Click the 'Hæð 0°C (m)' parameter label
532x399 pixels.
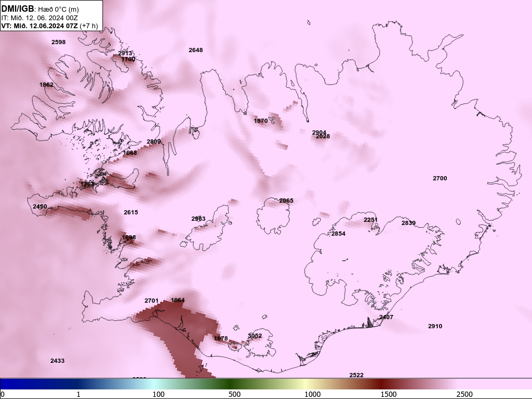(x=58, y=10)
